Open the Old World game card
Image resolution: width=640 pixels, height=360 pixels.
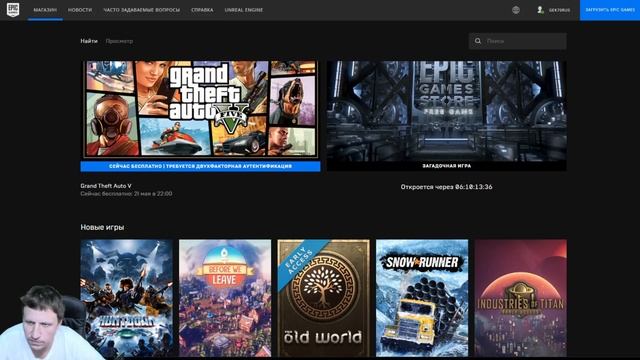click(x=324, y=298)
